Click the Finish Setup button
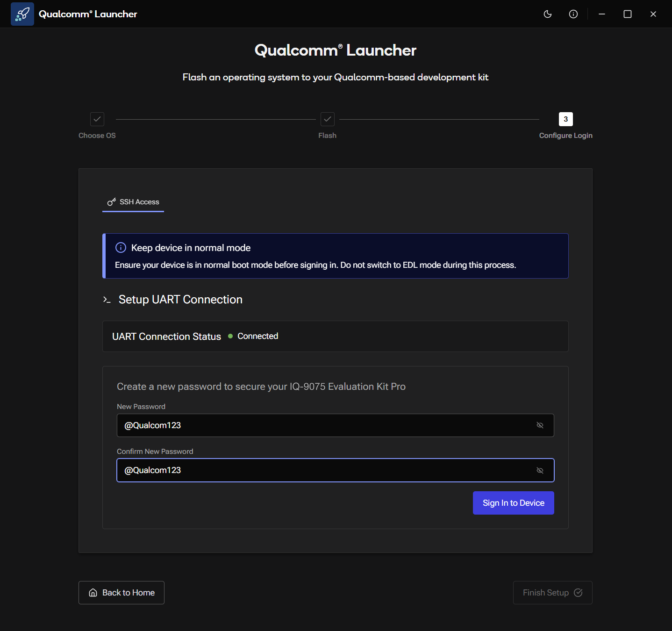This screenshot has width=672, height=631. click(x=553, y=593)
